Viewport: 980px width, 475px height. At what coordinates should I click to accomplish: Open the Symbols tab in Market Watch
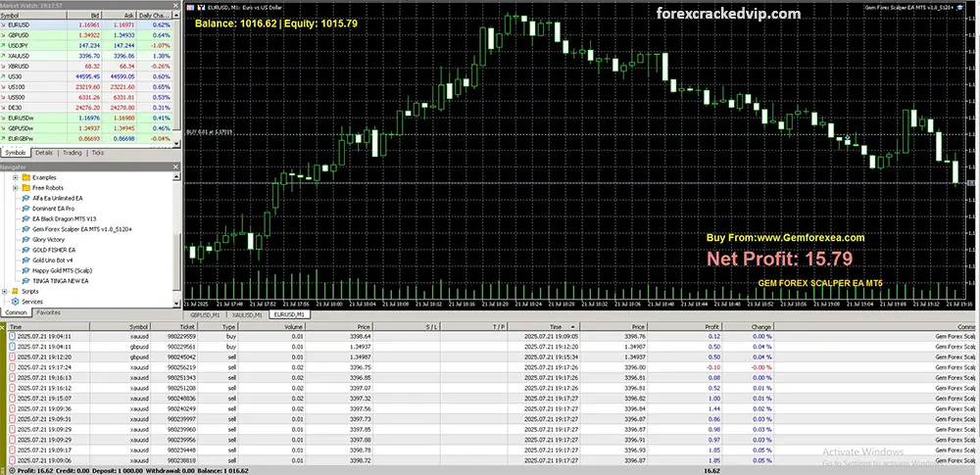[x=15, y=153]
